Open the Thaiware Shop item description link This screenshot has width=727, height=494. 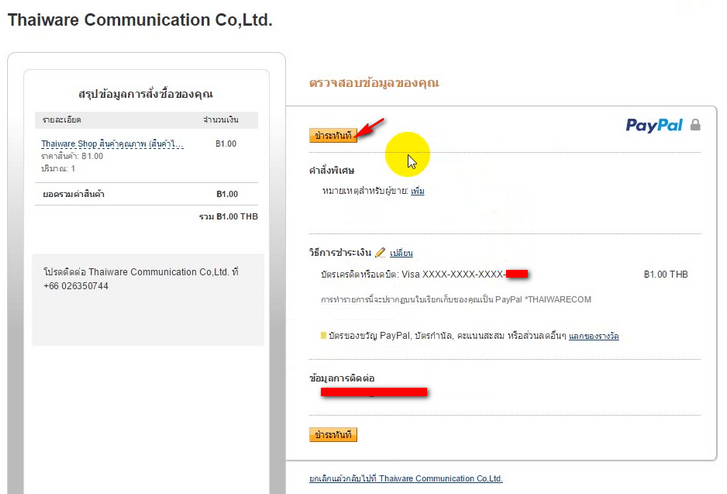(x=112, y=144)
